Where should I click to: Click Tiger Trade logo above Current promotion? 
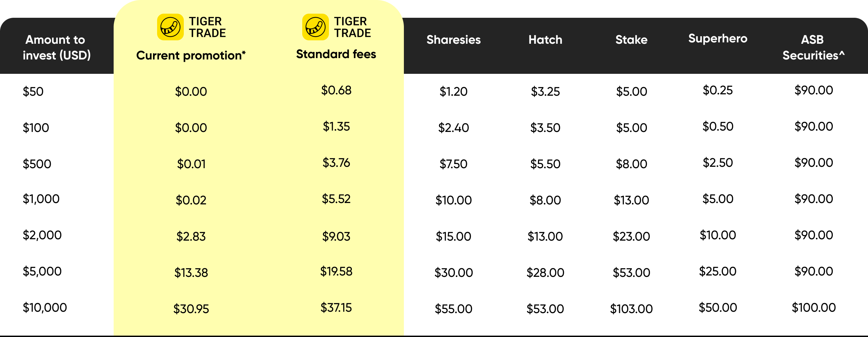[191, 27]
